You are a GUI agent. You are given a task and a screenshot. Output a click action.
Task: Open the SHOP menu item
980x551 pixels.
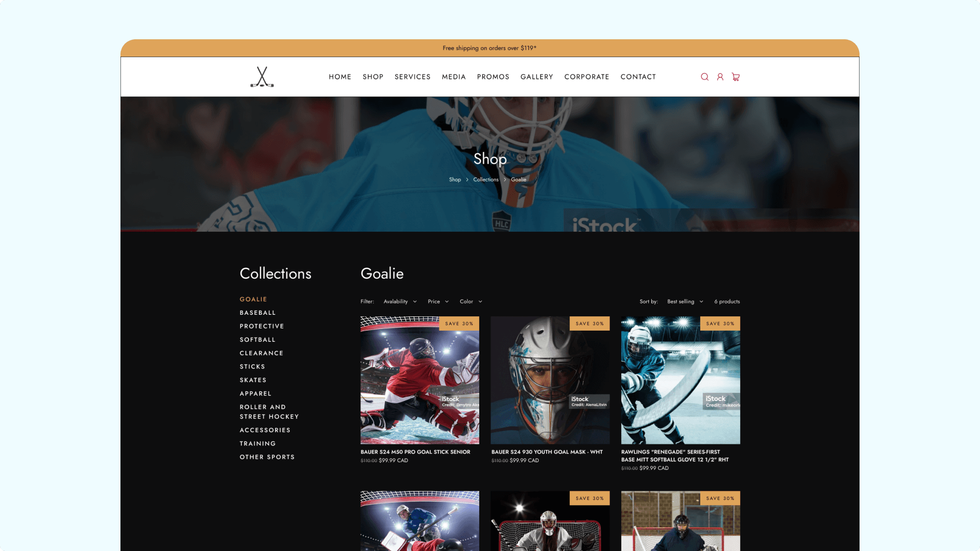click(x=373, y=77)
